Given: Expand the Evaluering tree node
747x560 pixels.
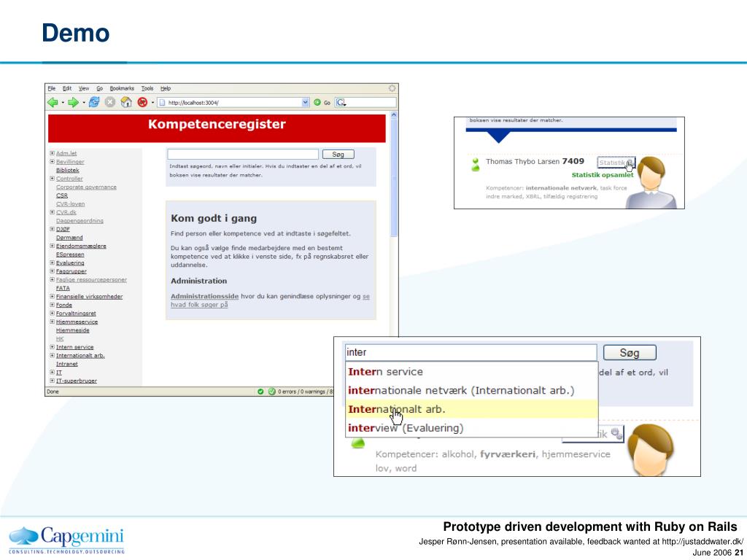Looking at the screenshot, I should (53, 262).
